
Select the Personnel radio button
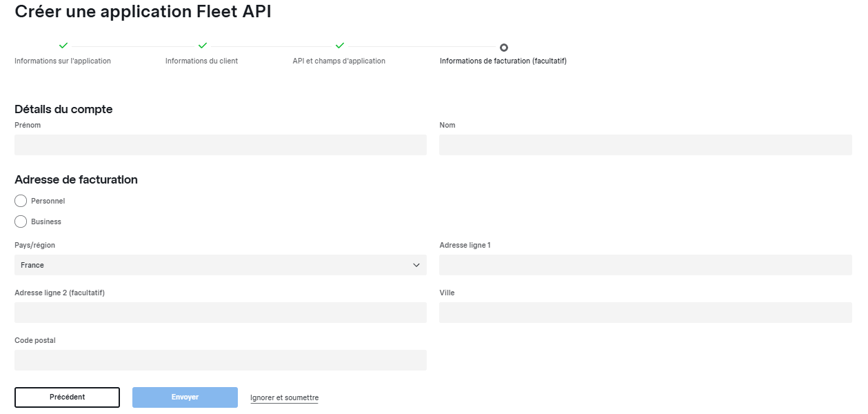click(x=21, y=201)
